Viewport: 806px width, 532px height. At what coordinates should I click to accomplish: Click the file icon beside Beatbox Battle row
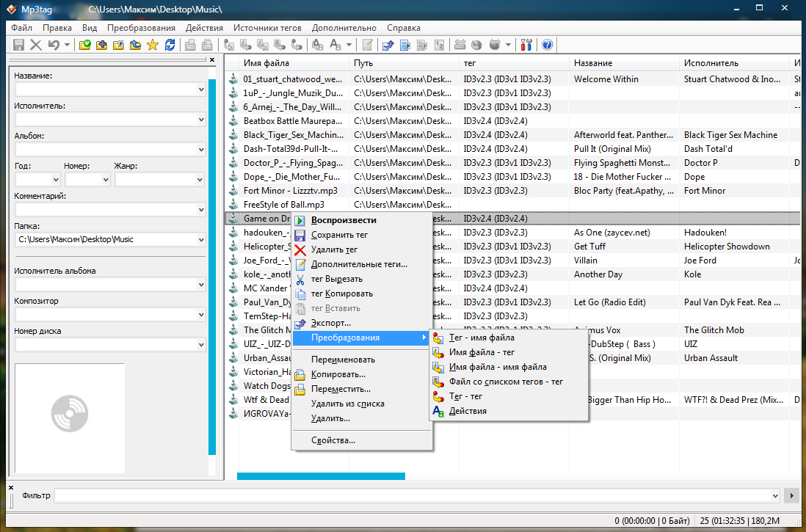coord(233,121)
